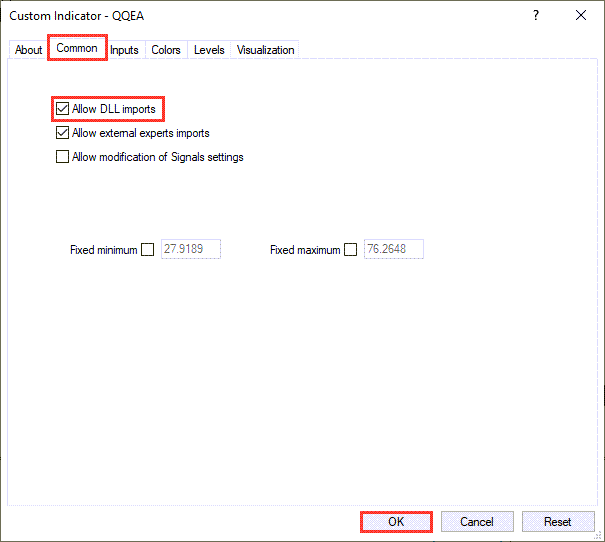Click the 'Custom Indicator - QQEA' title text
The width and height of the screenshot is (605, 542).
point(76,16)
